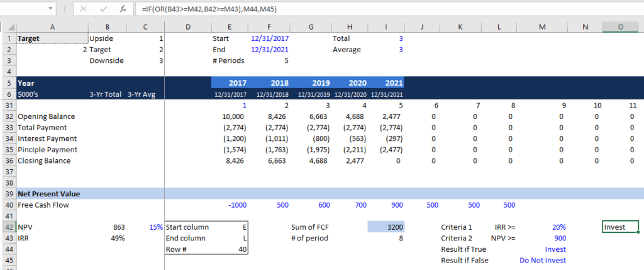Image resolution: width=644 pixels, height=270 pixels.
Task: Open the Name Box dropdown arrow
Action: (x=50, y=9)
